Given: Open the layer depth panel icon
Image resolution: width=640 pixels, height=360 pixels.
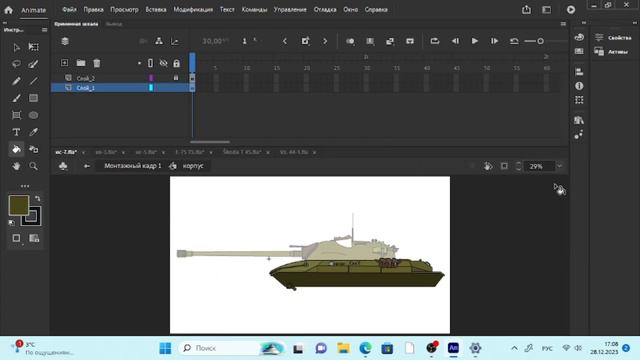Looking at the screenshot, I should (x=175, y=41).
